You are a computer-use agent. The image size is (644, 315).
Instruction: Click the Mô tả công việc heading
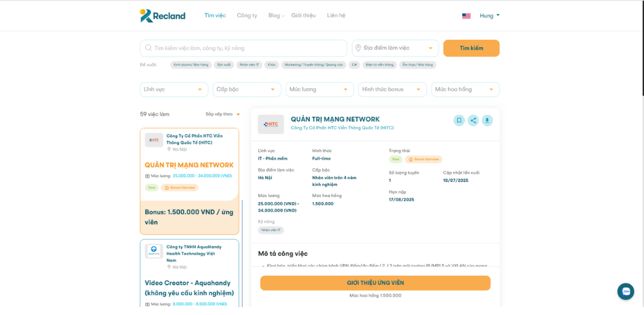283,254
